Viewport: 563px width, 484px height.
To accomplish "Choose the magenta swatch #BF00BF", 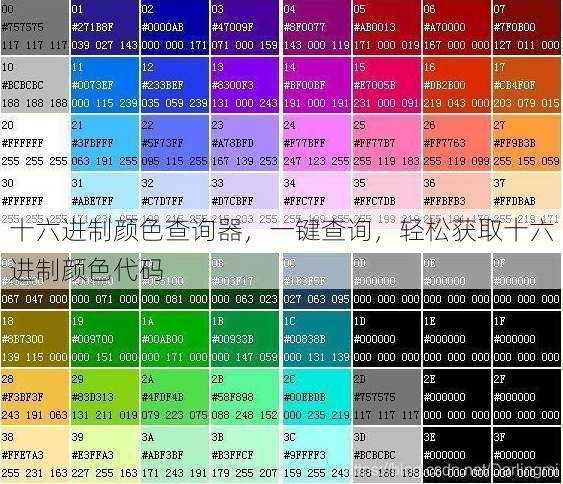I will [316, 85].
